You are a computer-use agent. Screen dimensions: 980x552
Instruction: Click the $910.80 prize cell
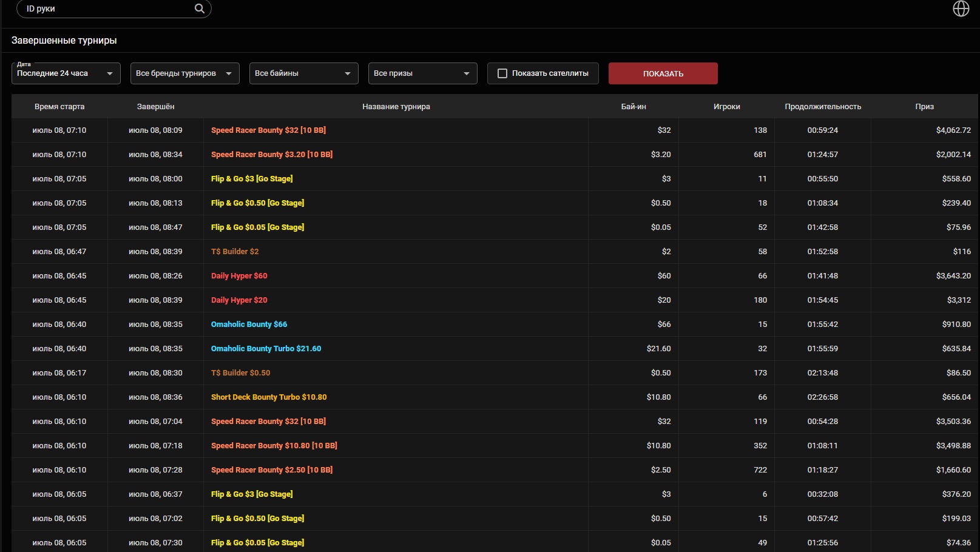[x=956, y=325]
